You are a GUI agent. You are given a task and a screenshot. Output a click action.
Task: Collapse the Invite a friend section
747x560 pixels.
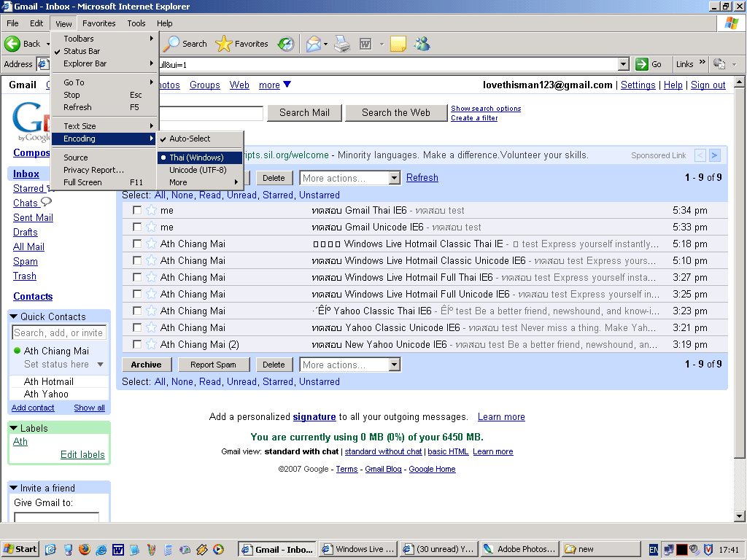(x=14, y=488)
